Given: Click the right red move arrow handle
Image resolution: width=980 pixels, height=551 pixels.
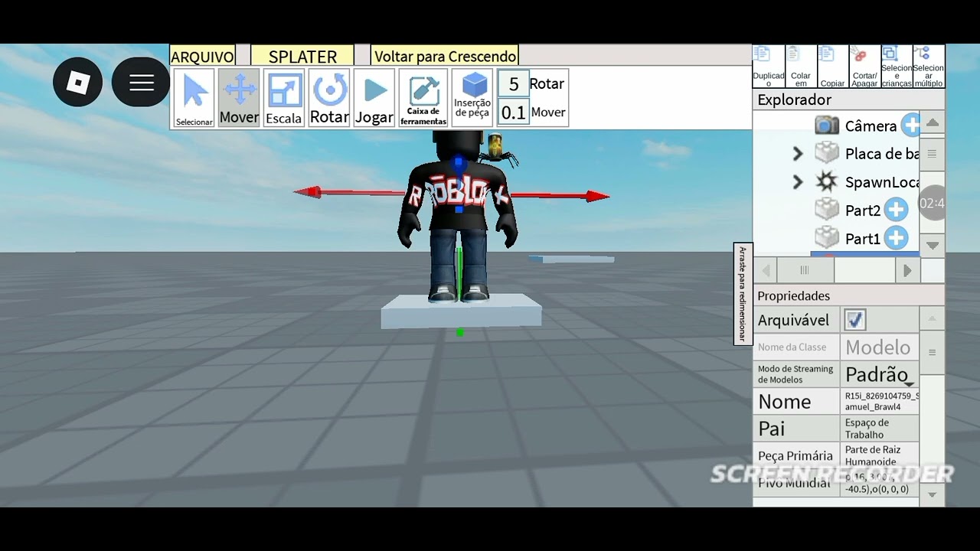Looking at the screenshot, I should 597,197.
